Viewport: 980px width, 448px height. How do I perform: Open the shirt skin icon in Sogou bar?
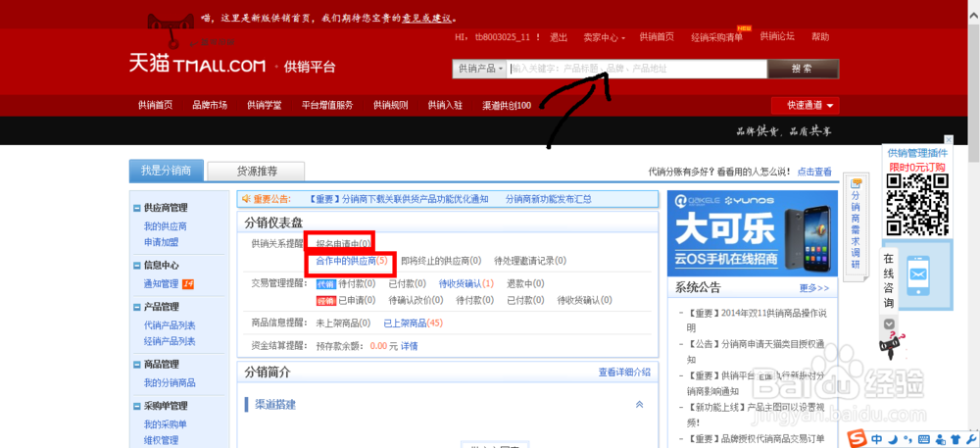(955, 438)
